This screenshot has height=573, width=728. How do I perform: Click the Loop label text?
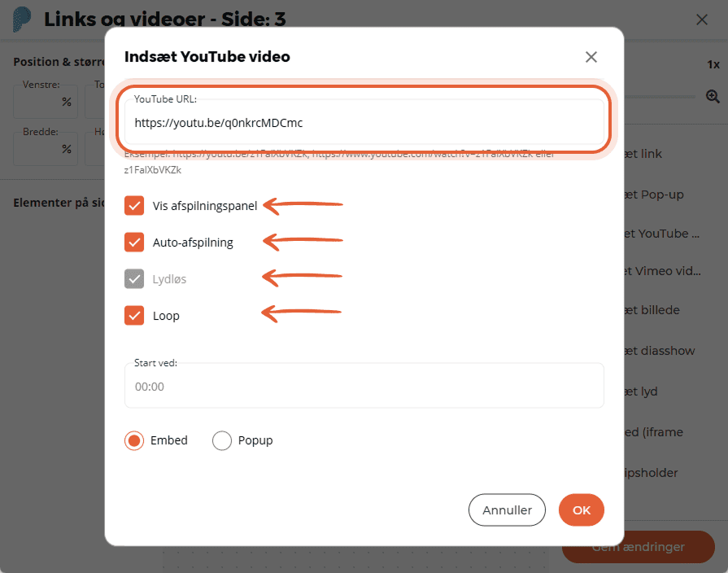[x=166, y=316]
